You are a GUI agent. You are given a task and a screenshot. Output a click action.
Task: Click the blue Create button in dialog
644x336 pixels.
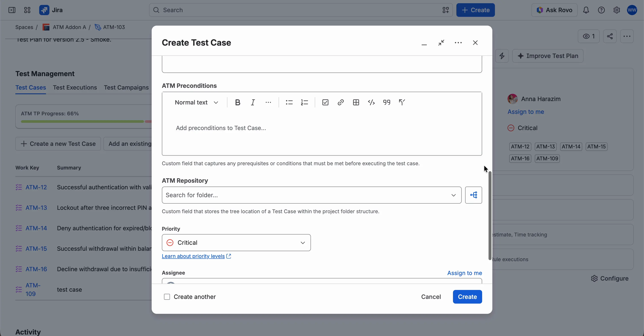(x=467, y=297)
